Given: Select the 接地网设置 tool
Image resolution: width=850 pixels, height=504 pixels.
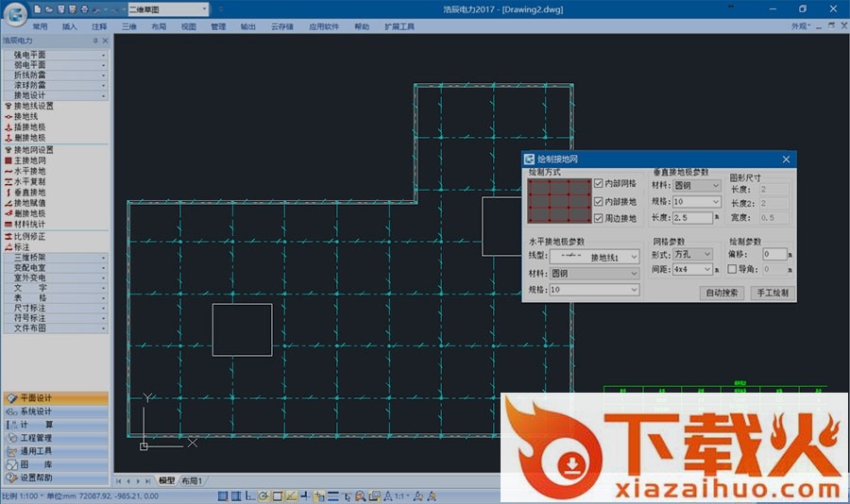Looking at the screenshot, I should pyautogui.click(x=29, y=150).
